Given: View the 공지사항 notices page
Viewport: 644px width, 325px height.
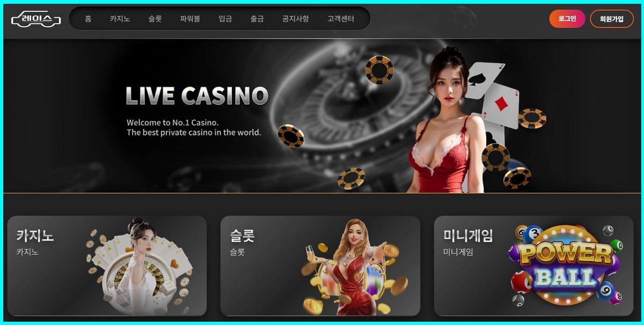Looking at the screenshot, I should click(x=295, y=19).
